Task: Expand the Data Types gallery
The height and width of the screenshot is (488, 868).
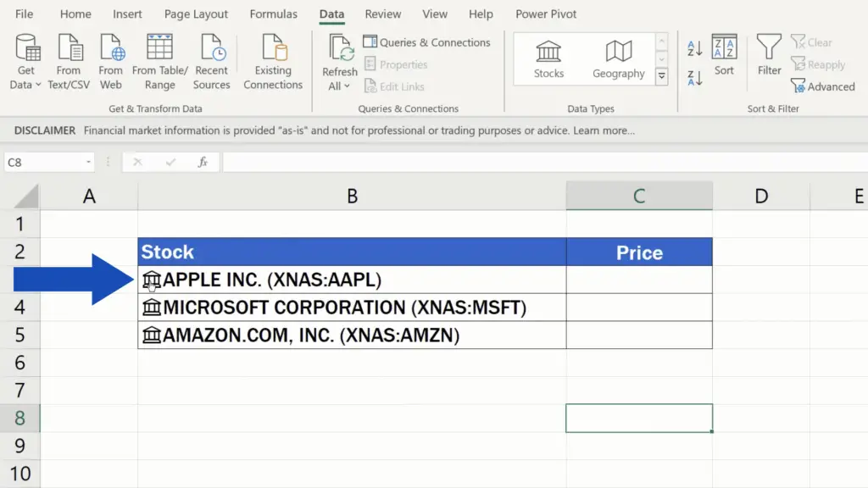Action: coord(661,75)
